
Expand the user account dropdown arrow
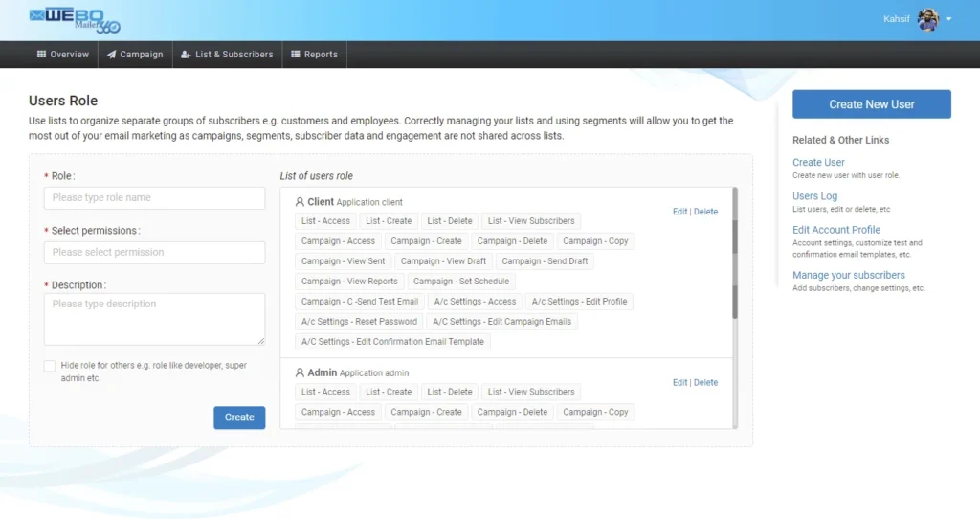coord(948,19)
